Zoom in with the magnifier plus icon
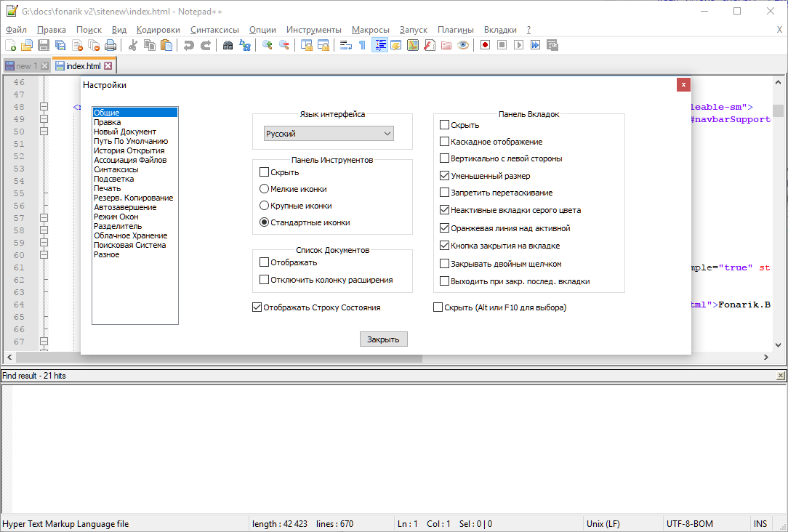 [x=267, y=45]
